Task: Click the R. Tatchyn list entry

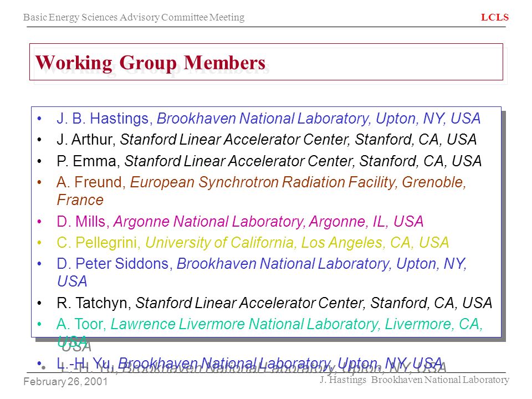Action: pyautogui.click(x=274, y=303)
